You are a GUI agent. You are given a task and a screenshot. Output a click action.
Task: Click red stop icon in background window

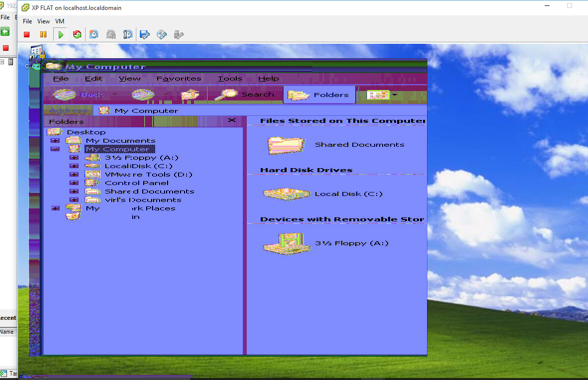[5, 48]
